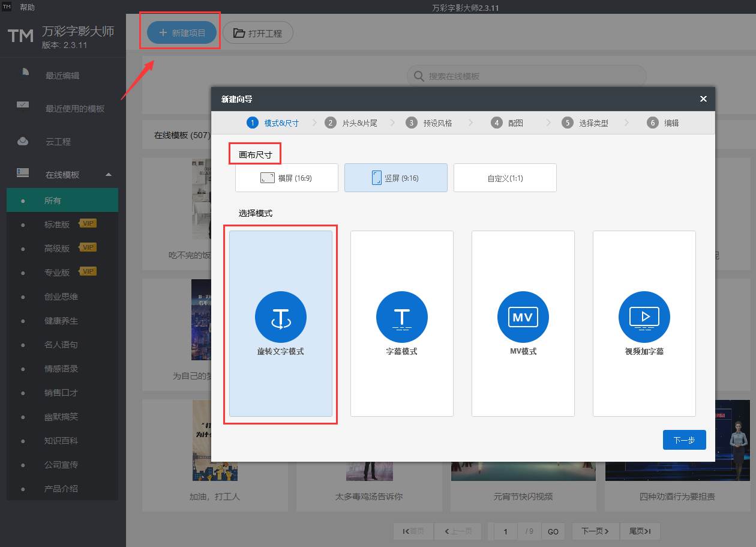This screenshot has width=756, height=547.
Task: Click the TM logo in sidebar
Action: [x=20, y=36]
